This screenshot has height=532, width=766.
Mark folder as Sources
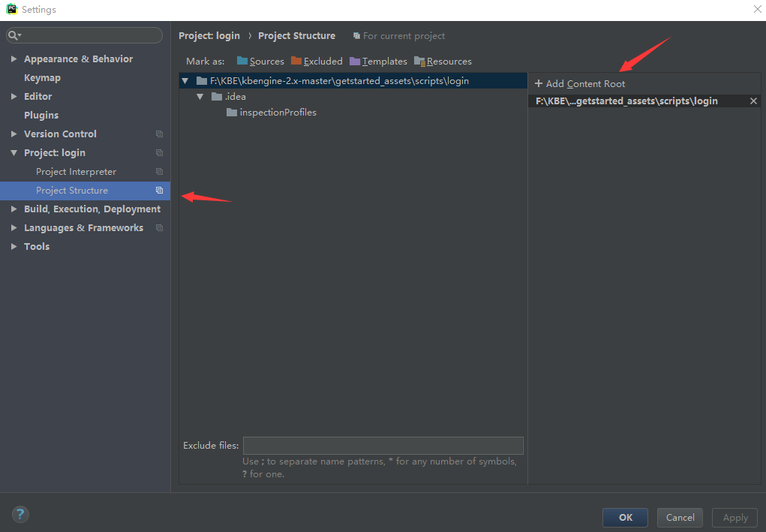click(260, 62)
